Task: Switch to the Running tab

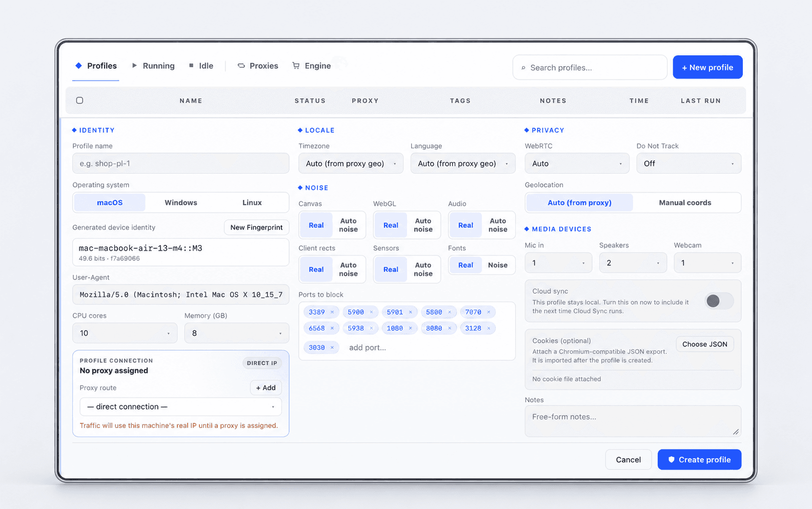Action: [153, 66]
